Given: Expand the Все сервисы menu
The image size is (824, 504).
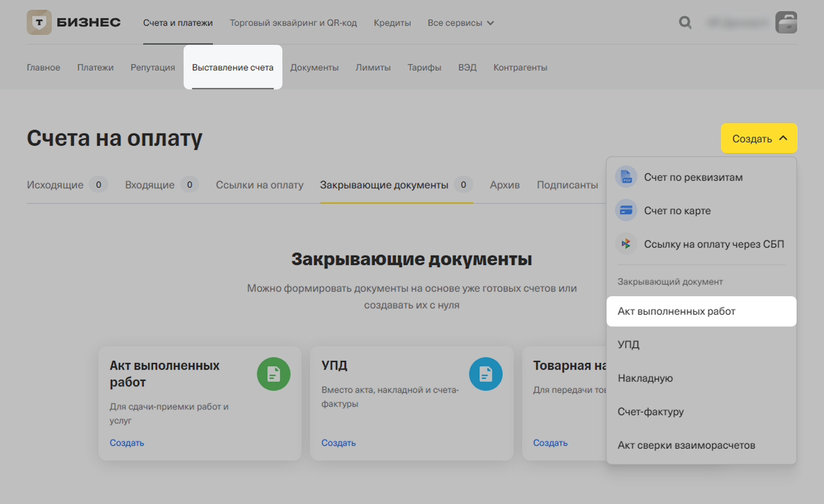Looking at the screenshot, I should [x=460, y=22].
